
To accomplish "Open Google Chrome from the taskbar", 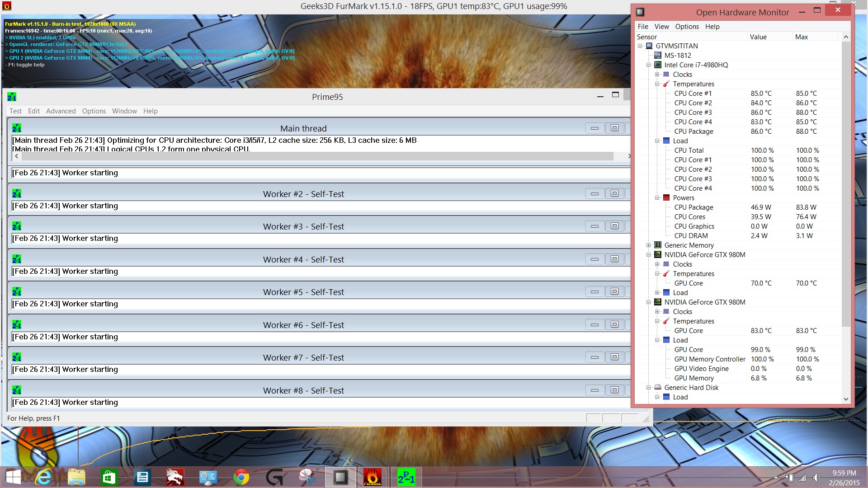I will point(241,477).
